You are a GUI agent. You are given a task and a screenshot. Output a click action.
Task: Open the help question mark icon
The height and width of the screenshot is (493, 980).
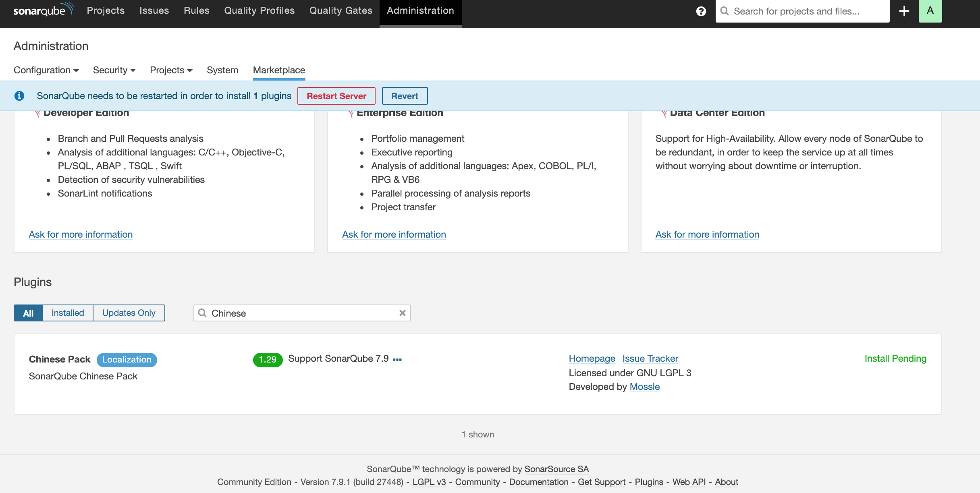click(701, 11)
